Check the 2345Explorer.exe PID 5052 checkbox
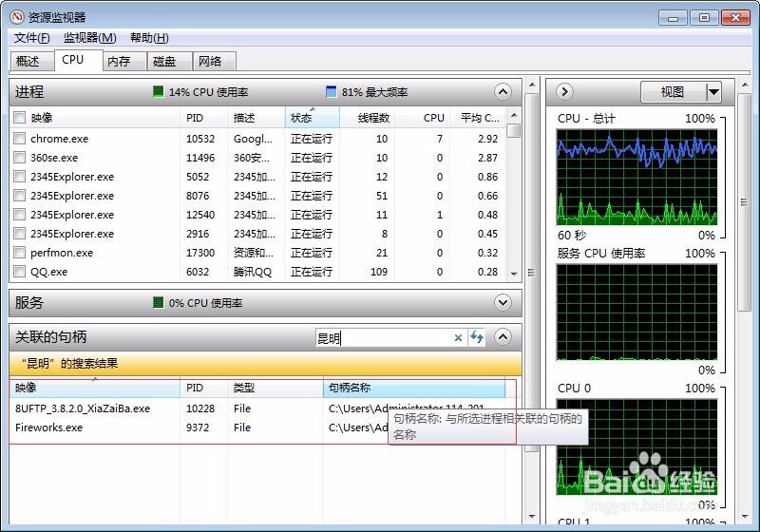This screenshot has width=760, height=532. [x=19, y=177]
